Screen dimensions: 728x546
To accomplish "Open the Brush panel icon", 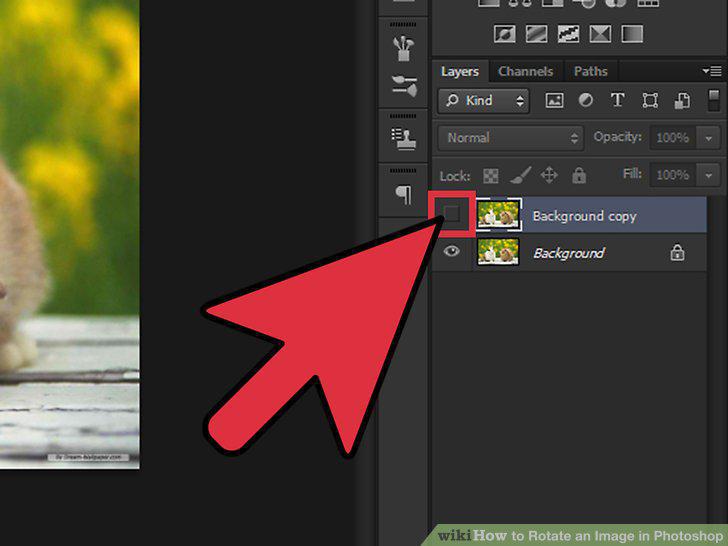I will (404, 85).
